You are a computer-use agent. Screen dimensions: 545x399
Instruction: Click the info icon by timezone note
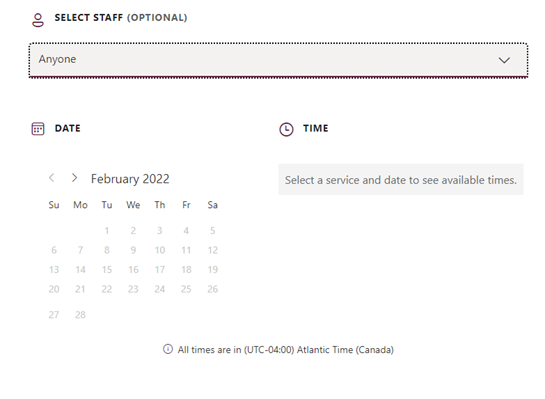point(168,349)
